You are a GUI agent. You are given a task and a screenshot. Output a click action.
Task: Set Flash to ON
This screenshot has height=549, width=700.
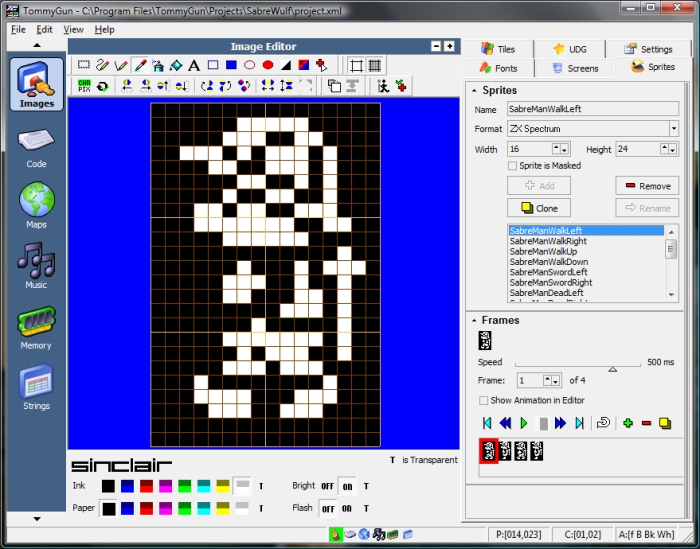tap(347, 508)
